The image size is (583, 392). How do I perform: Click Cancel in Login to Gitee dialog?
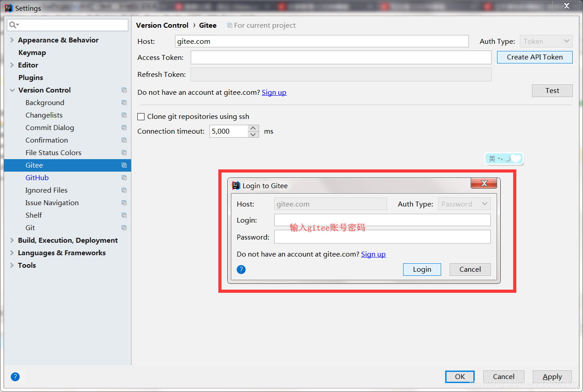[x=470, y=269]
